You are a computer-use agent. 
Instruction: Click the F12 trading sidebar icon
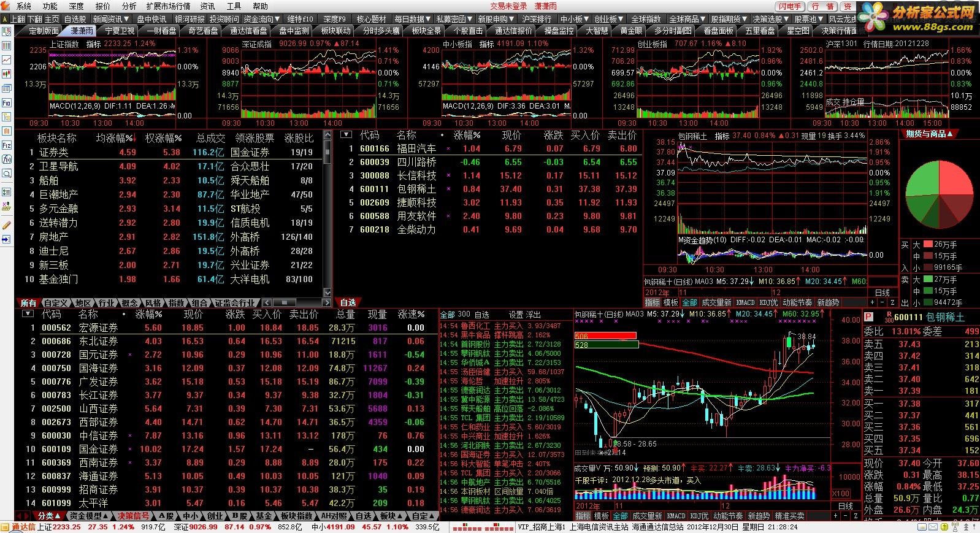pyautogui.click(x=6, y=145)
